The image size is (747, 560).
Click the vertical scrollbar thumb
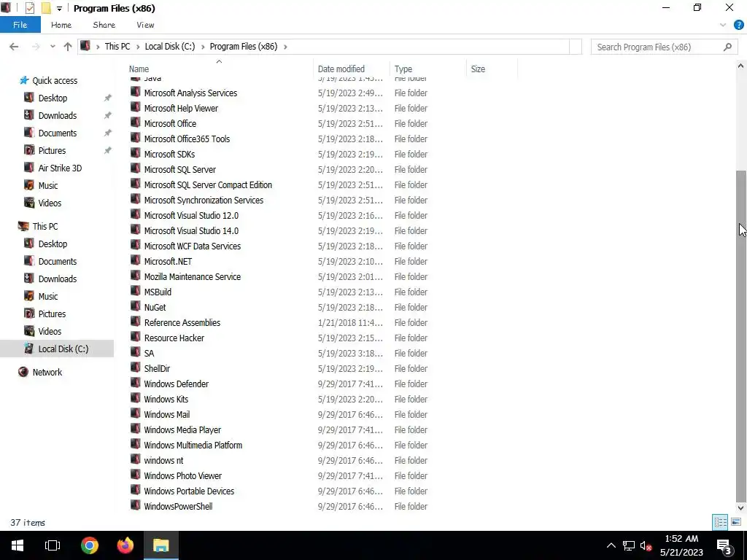coord(741,335)
